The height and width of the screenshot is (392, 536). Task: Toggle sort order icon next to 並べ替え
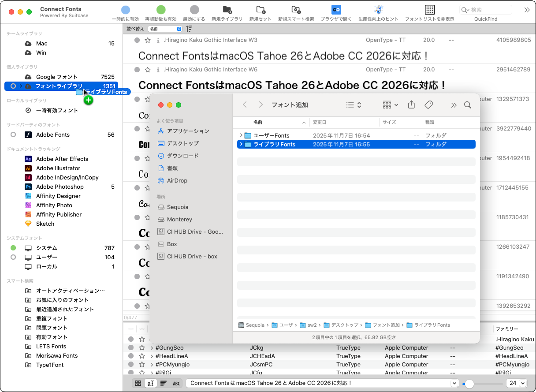pos(189,29)
